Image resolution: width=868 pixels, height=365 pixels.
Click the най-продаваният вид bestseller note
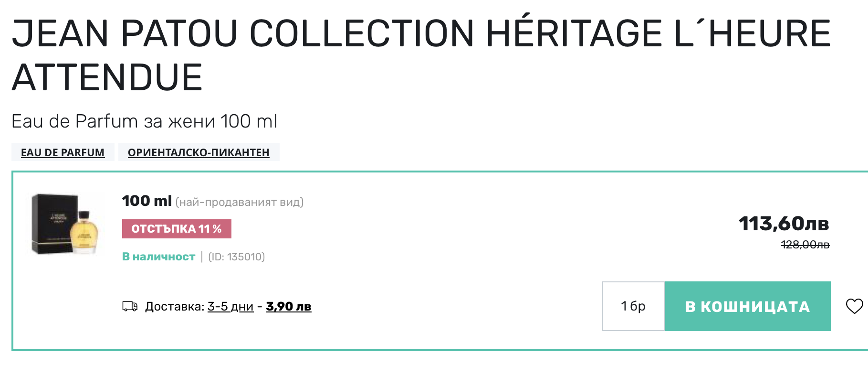[240, 202]
